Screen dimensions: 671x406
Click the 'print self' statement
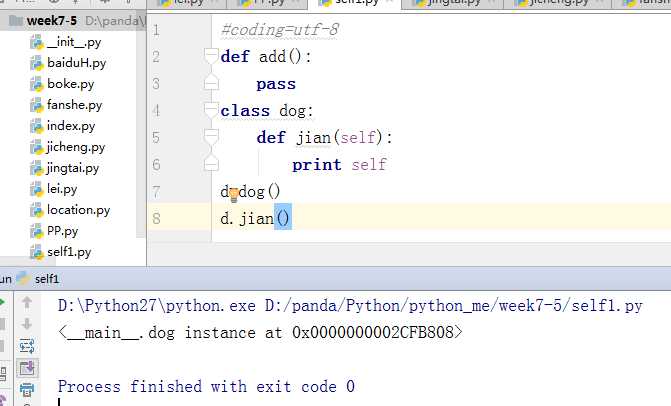[x=339, y=165]
